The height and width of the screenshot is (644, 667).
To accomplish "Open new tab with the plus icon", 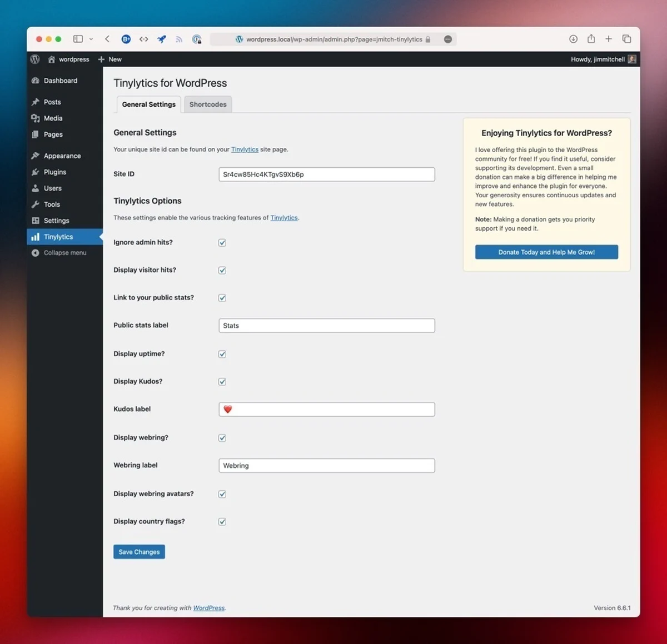I will tap(609, 39).
